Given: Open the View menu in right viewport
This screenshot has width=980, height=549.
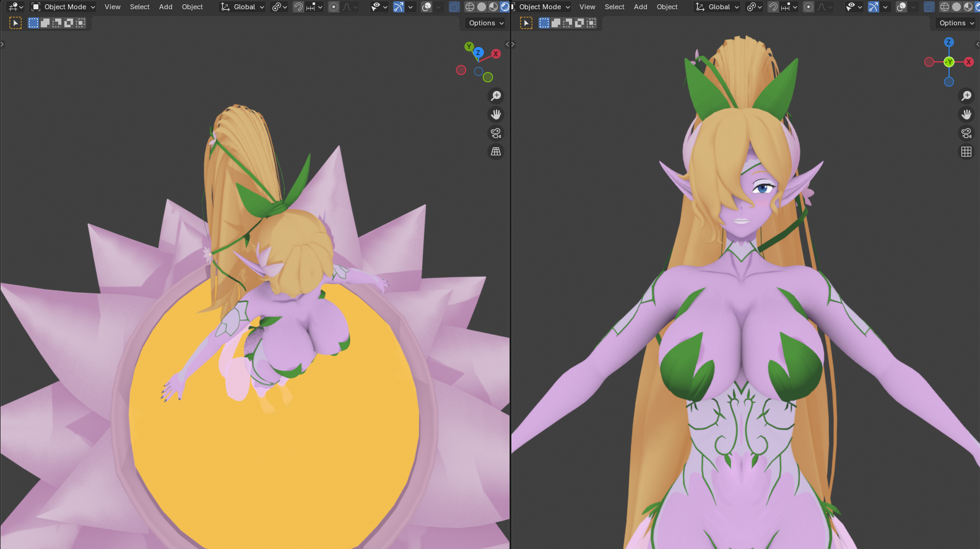Looking at the screenshot, I should coord(587,7).
